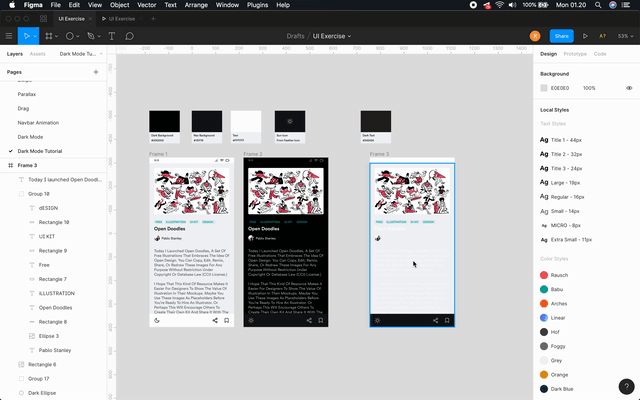The width and height of the screenshot is (640, 400).
Task: Select the Parallax page
Action: 27,94
